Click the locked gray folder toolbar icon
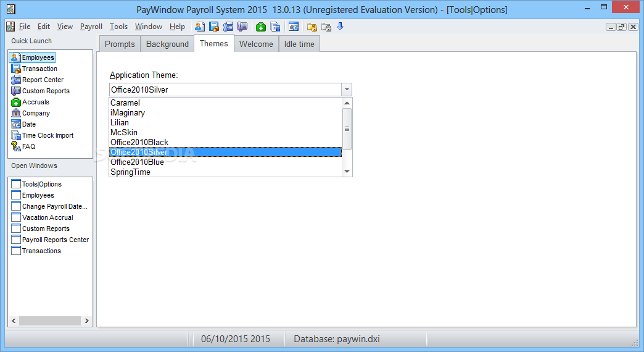 click(326, 27)
